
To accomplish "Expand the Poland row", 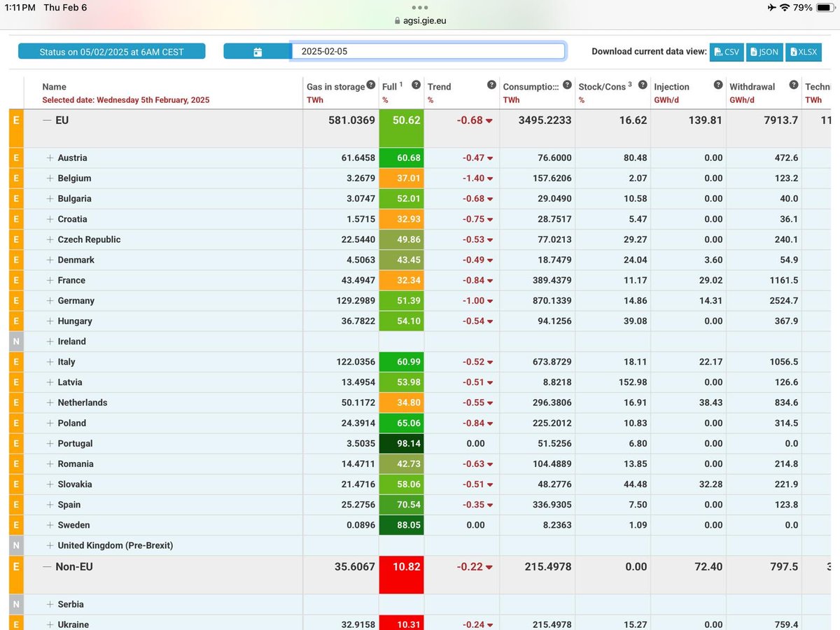I will click(50, 423).
